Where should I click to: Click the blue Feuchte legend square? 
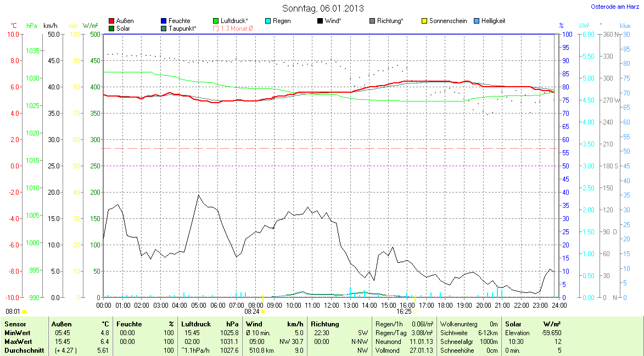point(164,21)
